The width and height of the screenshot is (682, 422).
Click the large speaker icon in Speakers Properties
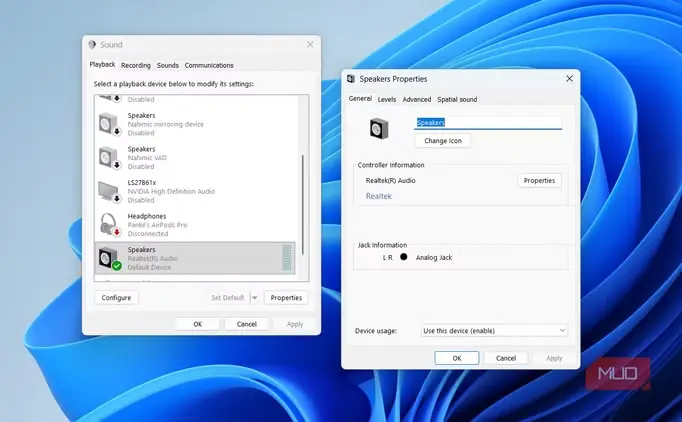(379, 129)
